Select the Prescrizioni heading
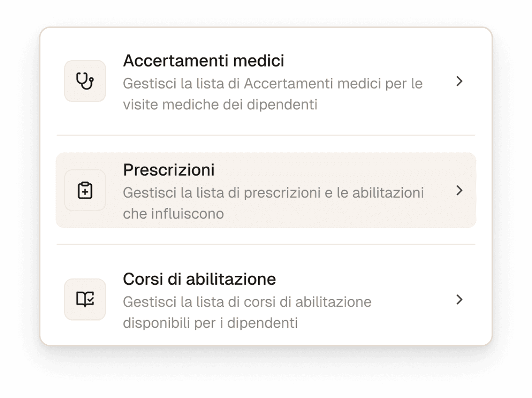The width and height of the screenshot is (532, 398). coord(168,170)
